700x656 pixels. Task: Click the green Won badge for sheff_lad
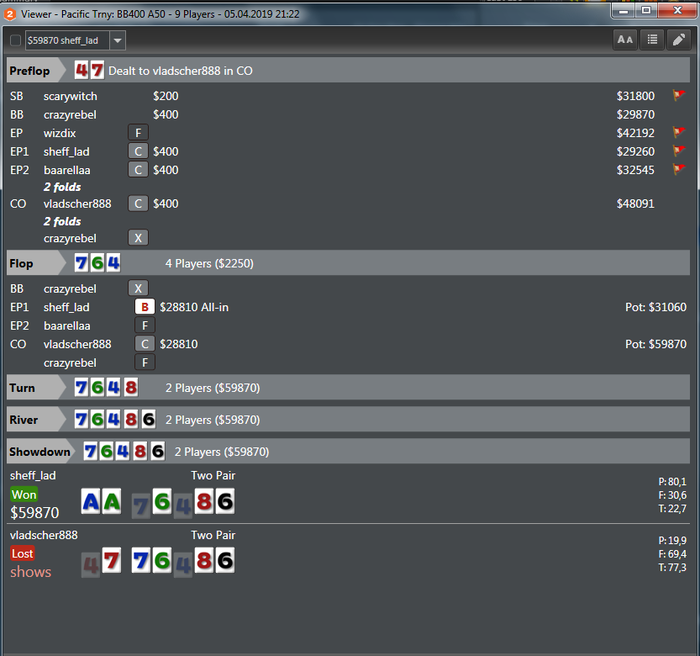point(24,495)
